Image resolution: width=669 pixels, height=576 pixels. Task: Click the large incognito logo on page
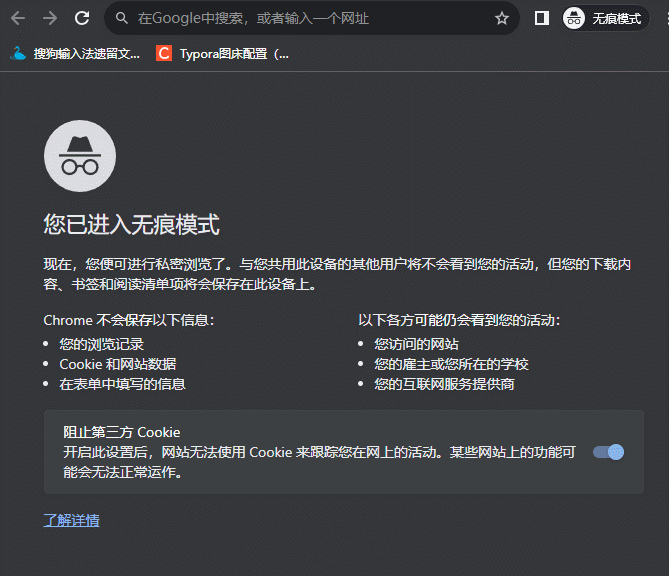(80, 156)
